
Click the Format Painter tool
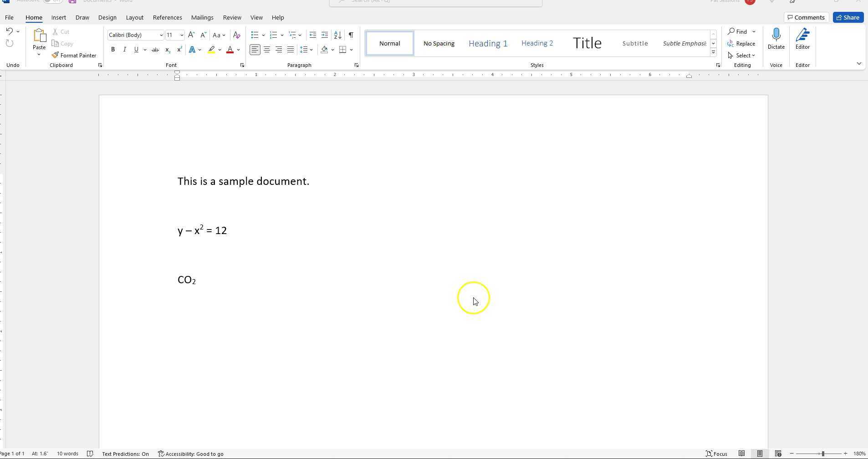[x=74, y=55]
